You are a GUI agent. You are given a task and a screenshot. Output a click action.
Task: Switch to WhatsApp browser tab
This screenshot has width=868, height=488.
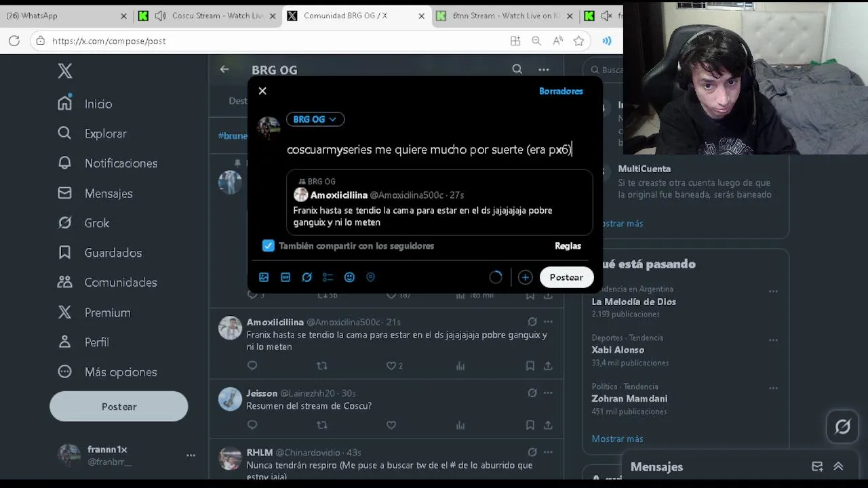66,16
